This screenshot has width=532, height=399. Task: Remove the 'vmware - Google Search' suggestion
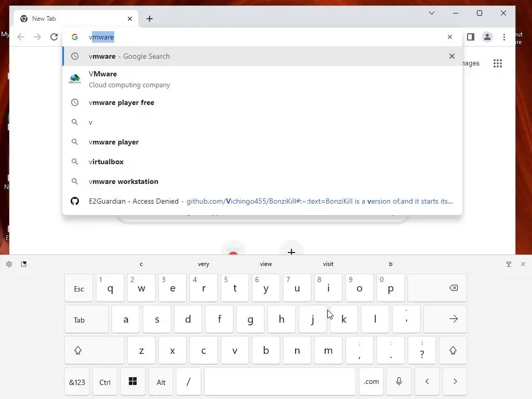click(452, 56)
